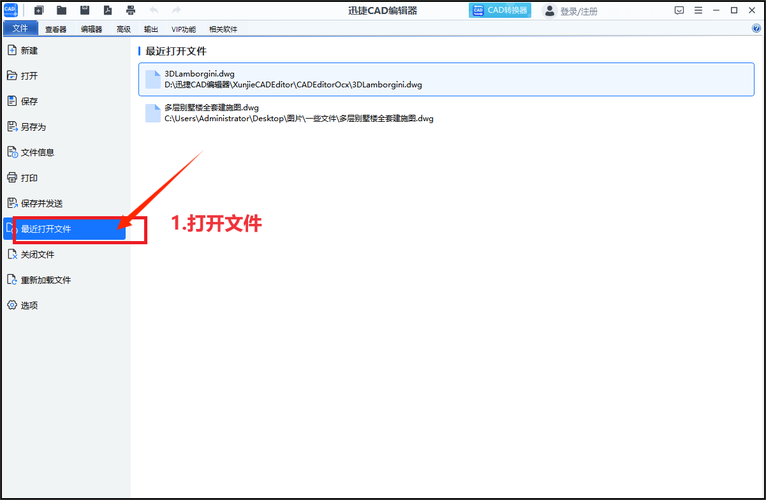Select 选项 in the sidebar
Image resolution: width=766 pixels, height=500 pixels.
click(x=66, y=305)
